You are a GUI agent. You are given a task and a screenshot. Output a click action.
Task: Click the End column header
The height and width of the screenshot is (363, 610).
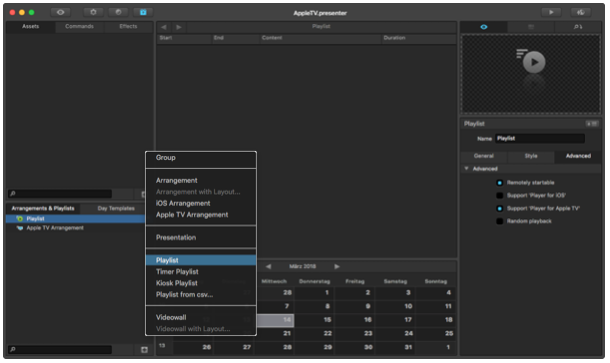(235, 38)
